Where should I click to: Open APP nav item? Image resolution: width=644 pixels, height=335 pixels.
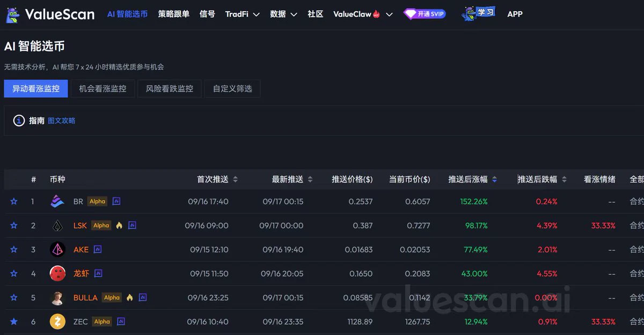(x=515, y=14)
